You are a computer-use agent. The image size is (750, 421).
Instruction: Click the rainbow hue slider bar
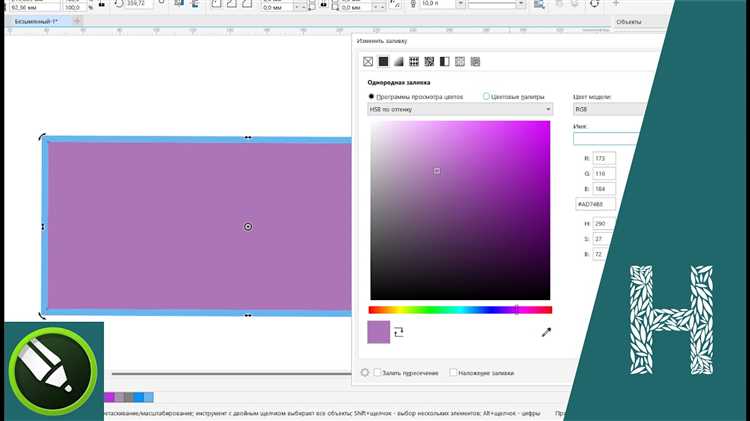(x=460, y=310)
